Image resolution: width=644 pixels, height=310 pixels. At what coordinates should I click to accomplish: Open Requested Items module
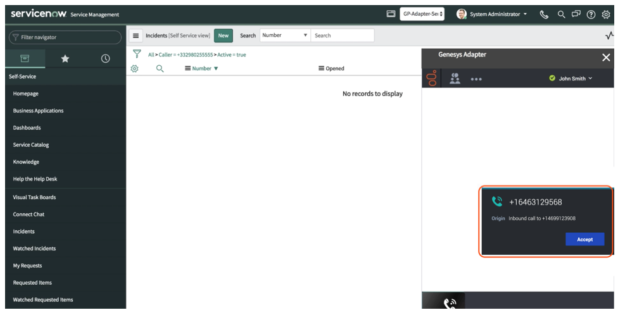tap(32, 283)
